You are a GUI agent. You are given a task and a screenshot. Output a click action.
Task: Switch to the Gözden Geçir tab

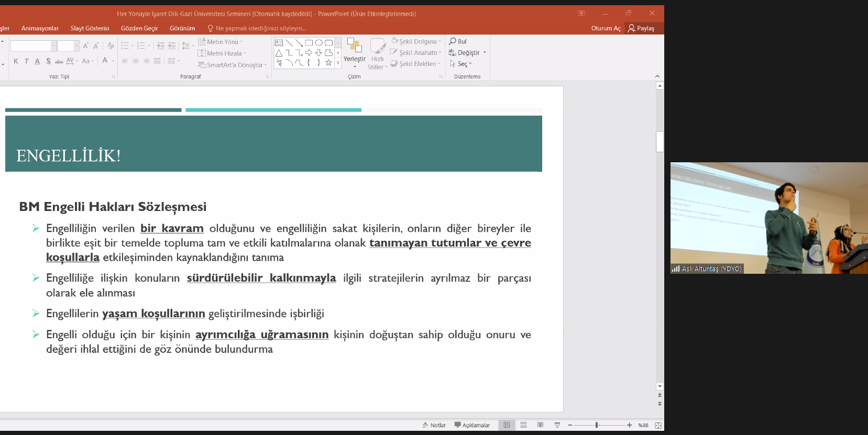tap(139, 28)
